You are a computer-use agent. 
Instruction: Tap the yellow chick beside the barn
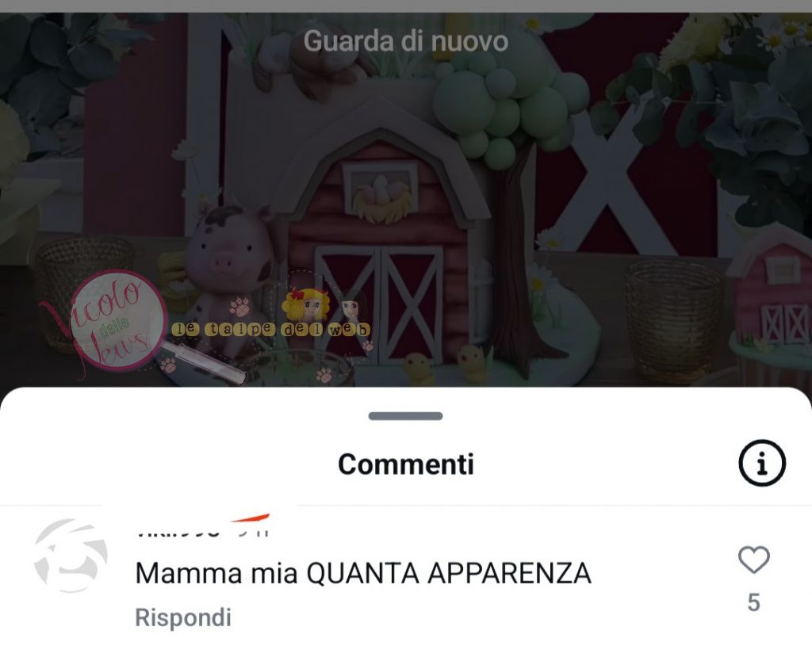pyautogui.click(x=473, y=362)
